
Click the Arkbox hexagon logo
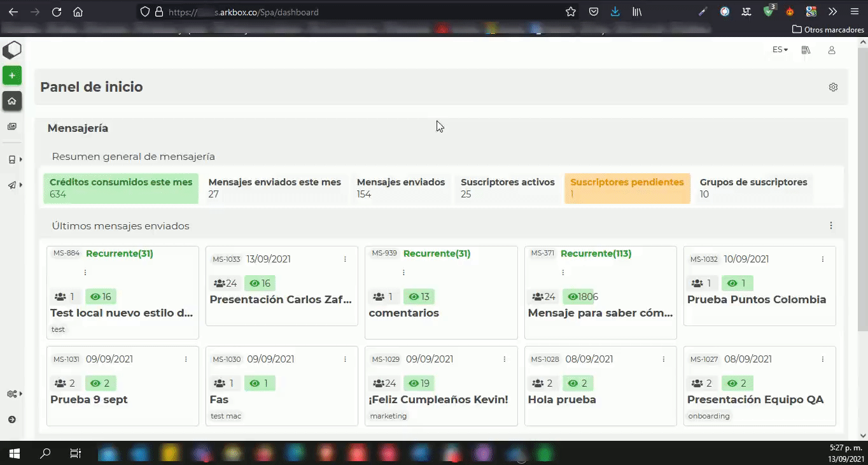pyautogui.click(x=12, y=50)
